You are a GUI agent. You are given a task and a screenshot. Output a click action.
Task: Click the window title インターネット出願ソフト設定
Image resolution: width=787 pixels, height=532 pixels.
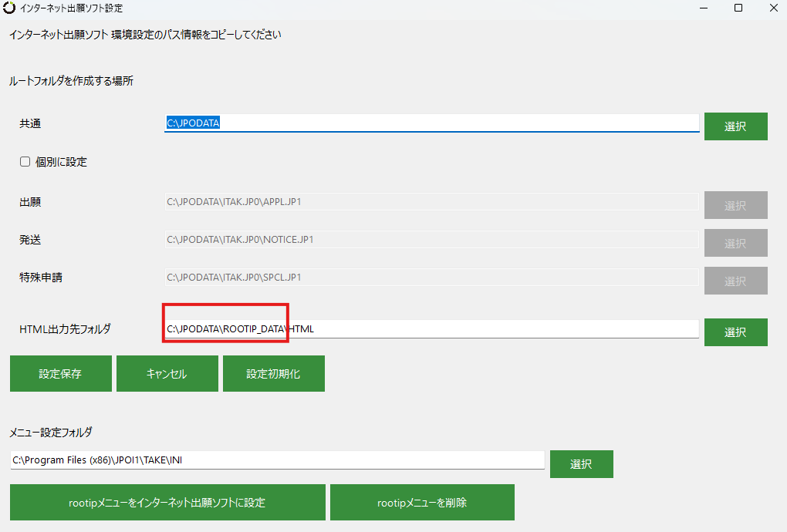click(x=71, y=8)
